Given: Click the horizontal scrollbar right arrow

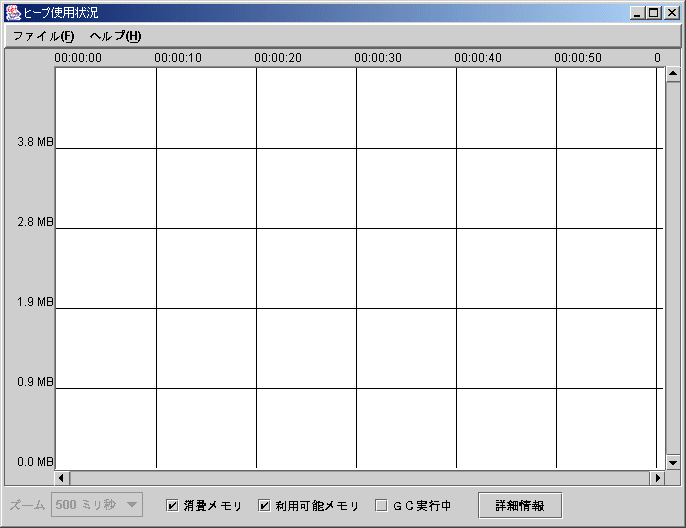Looking at the screenshot, I should 658,478.
